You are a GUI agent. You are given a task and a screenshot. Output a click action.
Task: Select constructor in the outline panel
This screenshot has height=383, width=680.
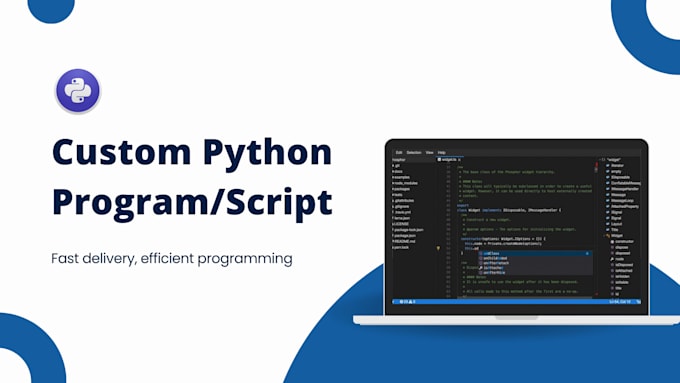click(622, 242)
